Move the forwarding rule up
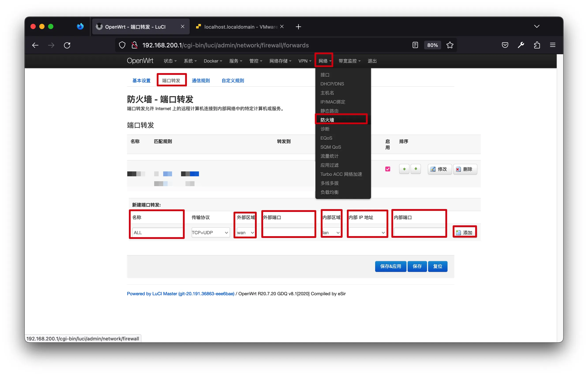The width and height of the screenshot is (588, 375). 404,169
